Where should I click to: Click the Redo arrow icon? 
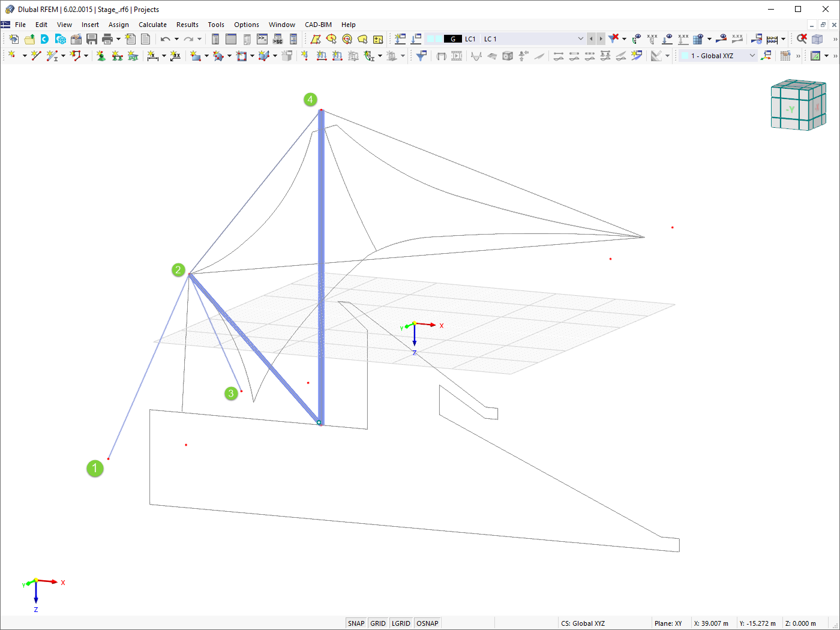tap(188, 39)
